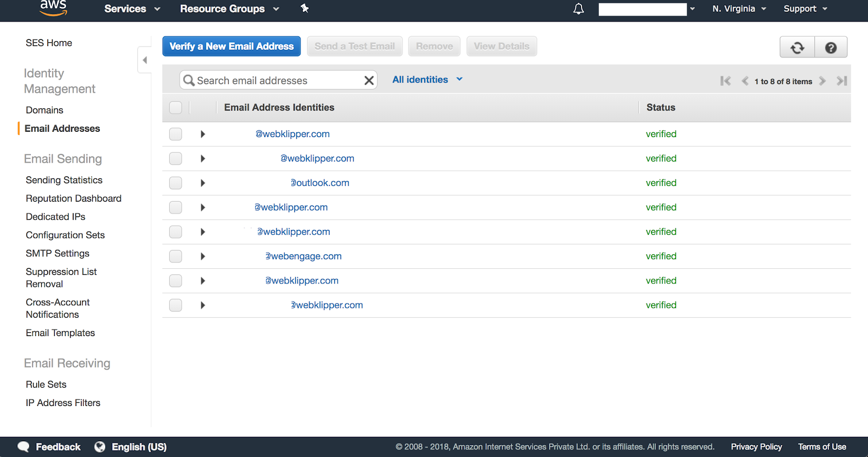868x457 pixels.
Task: Open the Support dropdown menu
Action: pos(806,9)
